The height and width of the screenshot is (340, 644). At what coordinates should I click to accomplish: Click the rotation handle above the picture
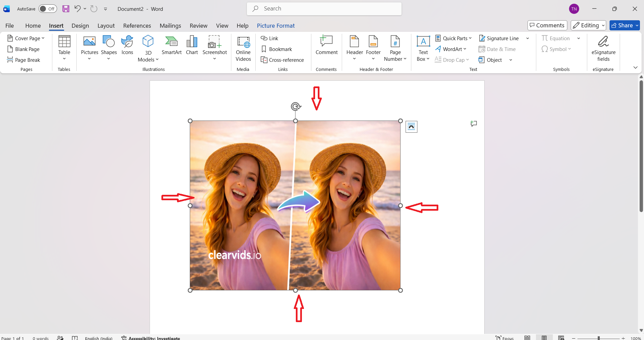(295, 107)
